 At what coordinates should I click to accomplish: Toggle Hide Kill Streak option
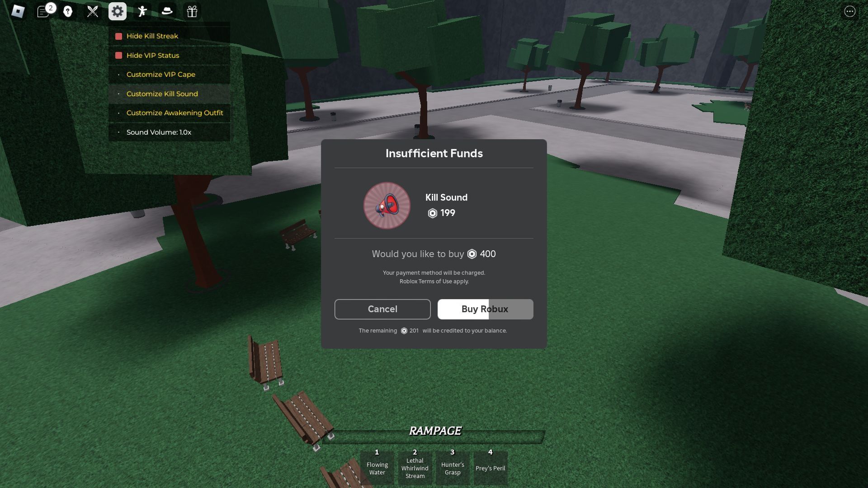[x=118, y=36]
